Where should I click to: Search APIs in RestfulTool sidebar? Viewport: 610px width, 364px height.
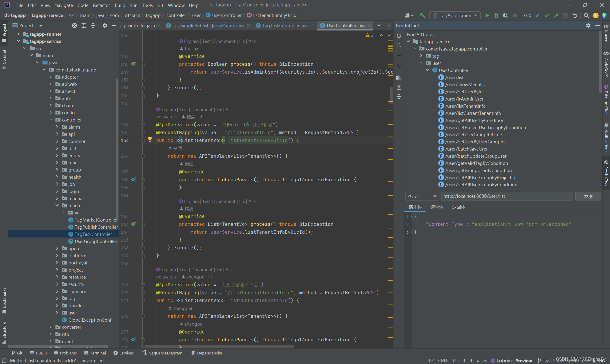click(x=399, y=45)
